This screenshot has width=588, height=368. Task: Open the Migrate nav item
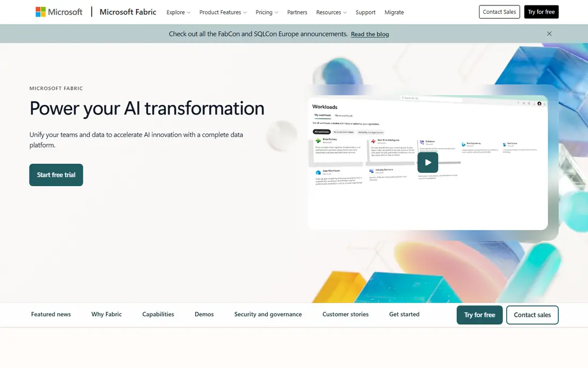click(x=394, y=12)
